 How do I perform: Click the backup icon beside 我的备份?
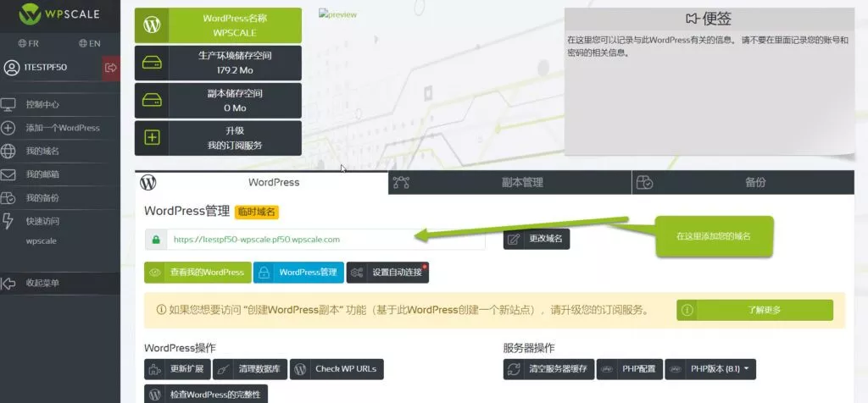pos(8,198)
